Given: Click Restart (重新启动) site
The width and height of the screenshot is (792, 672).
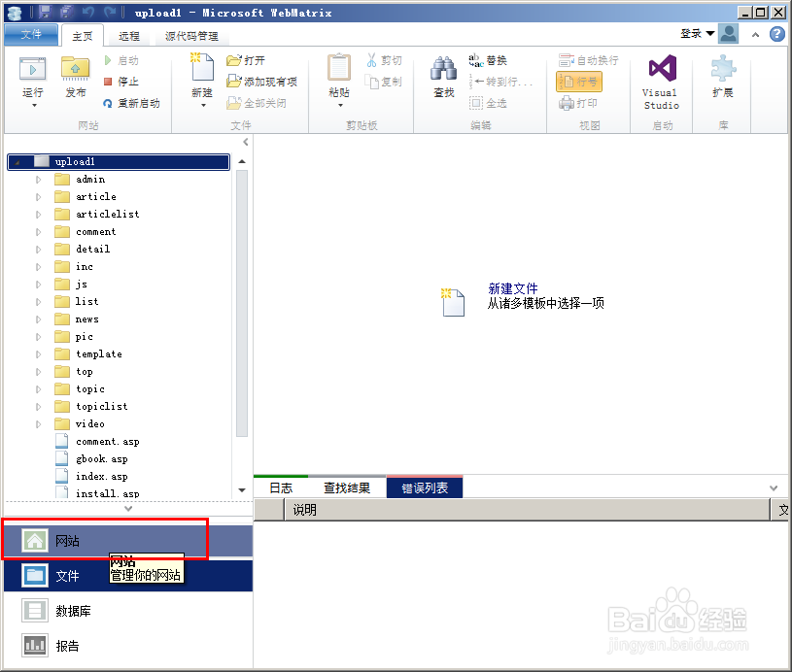Looking at the screenshot, I should 131,103.
